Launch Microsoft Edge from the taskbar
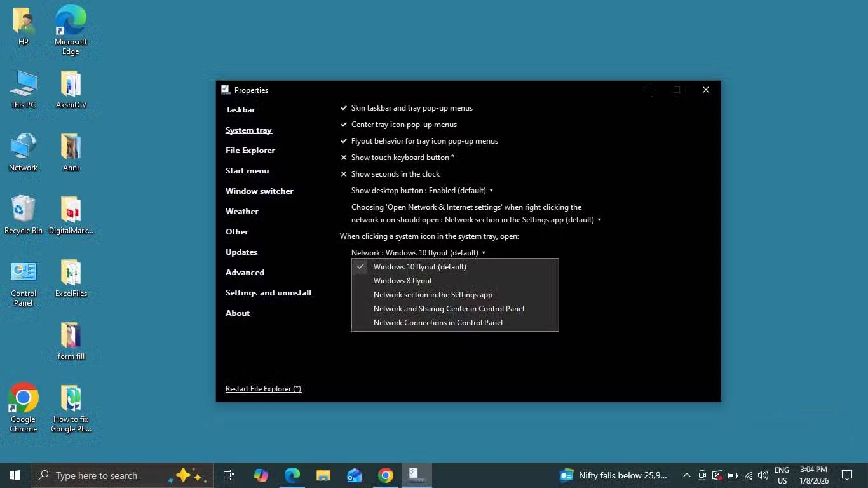The height and width of the screenshot is (488, 868). (x=292, y=475)
